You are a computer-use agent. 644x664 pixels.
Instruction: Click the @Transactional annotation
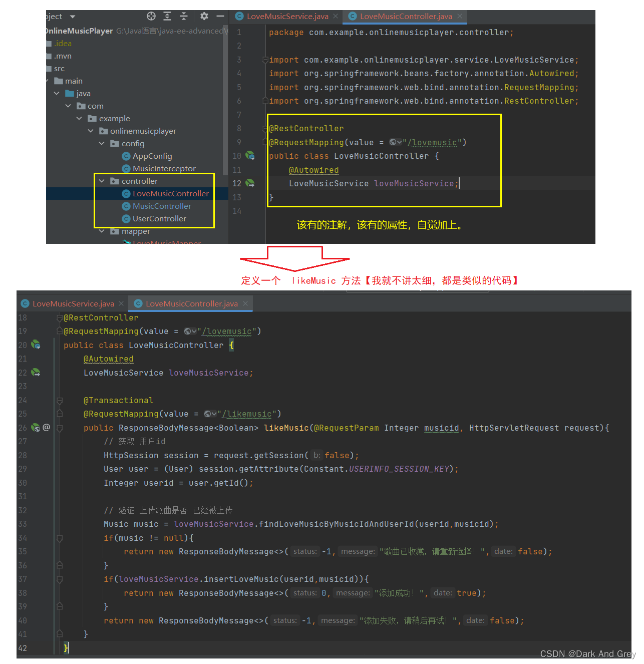(x=119, y=400)
